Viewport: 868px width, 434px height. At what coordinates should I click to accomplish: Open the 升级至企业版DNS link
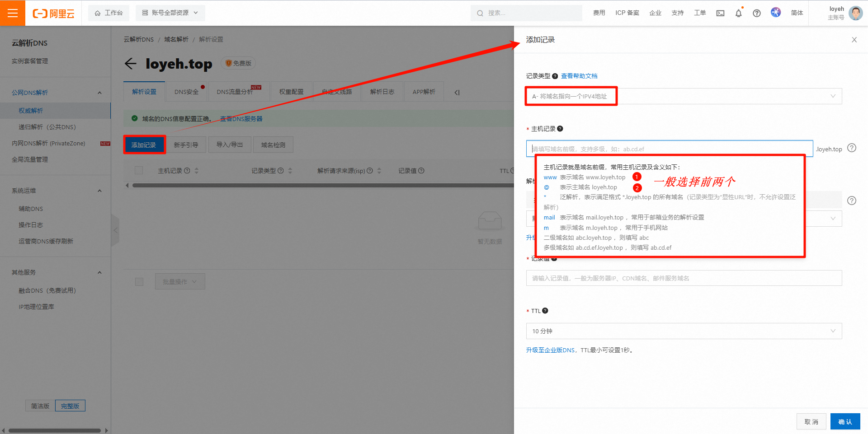[x=550, y=350]
